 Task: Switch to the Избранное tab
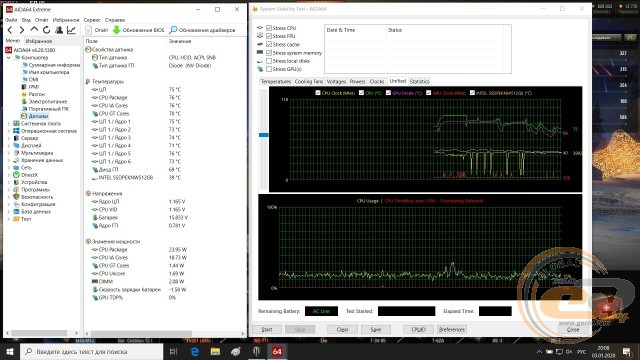[39, 41]
